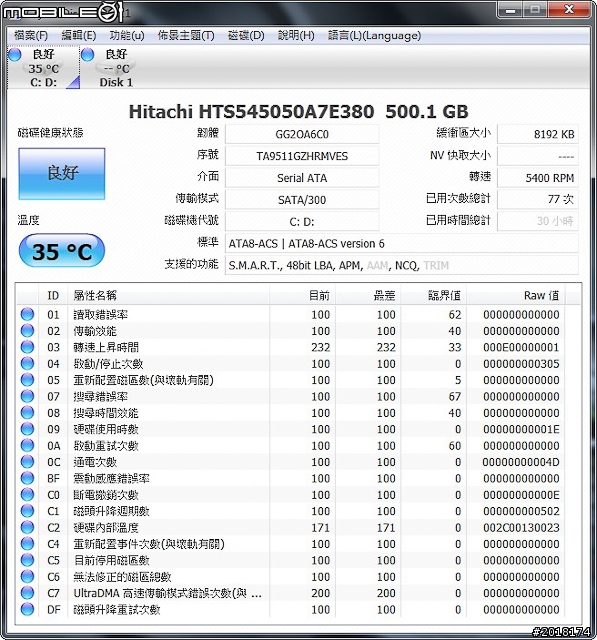Click the ATA8-ACS standard field

402,244
